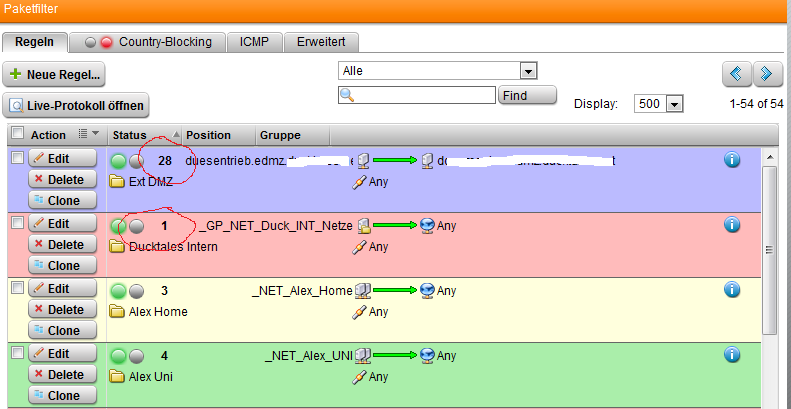Click the magnifier icon in search field
The width and height of the screenshot is (791, 409).
point(348,96)
